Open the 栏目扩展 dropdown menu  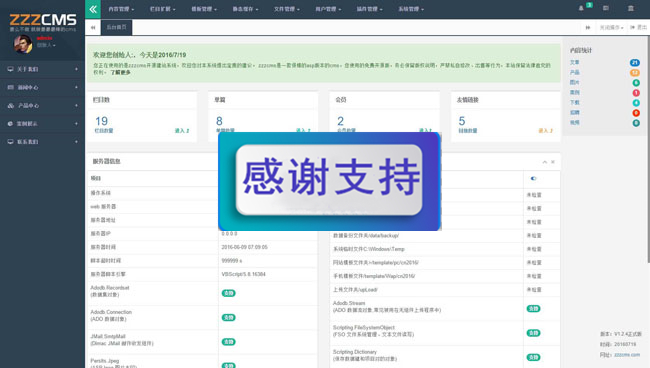click(162, 9)
